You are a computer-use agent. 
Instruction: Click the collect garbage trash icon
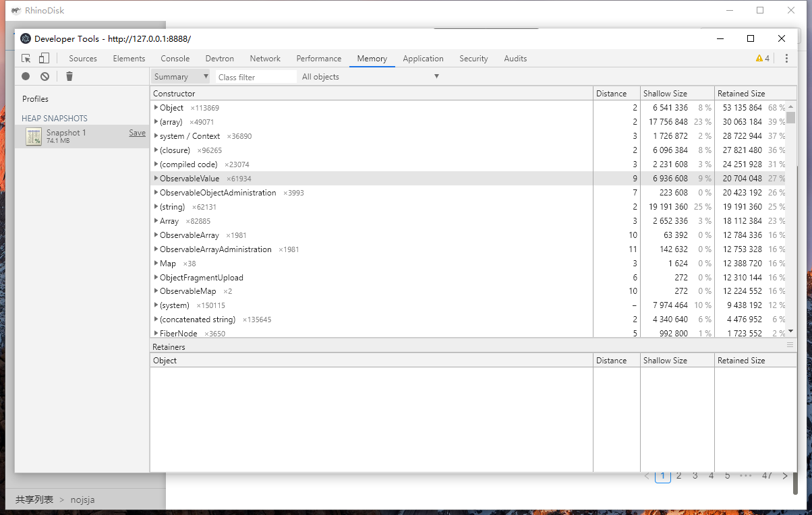tap(69, 77)
